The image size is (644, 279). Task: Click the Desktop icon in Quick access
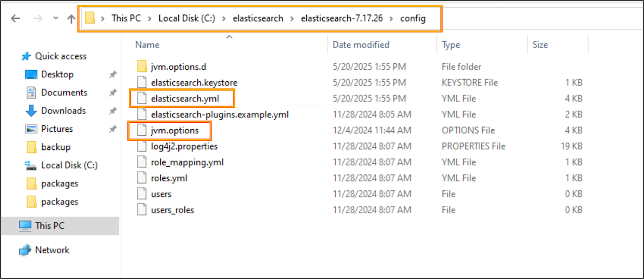click(31, 74)
